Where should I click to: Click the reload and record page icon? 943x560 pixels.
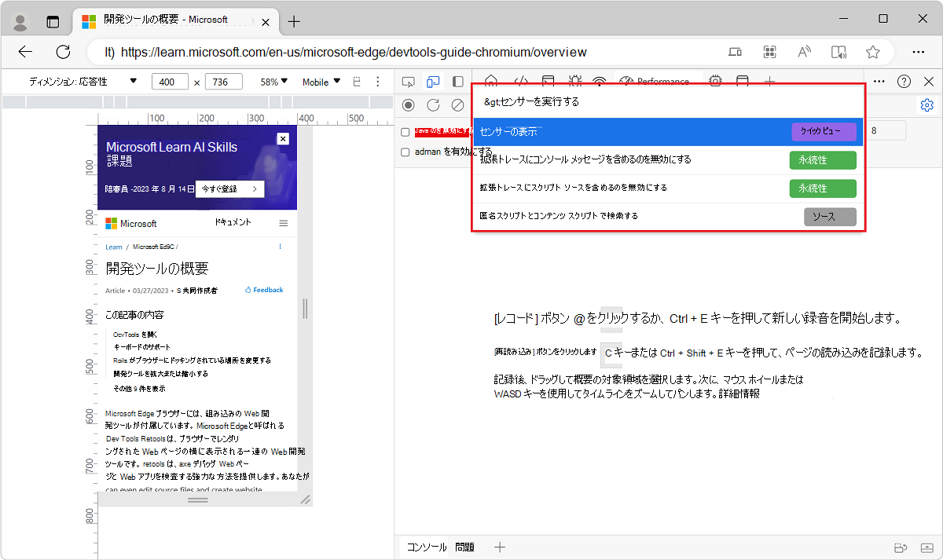(x=433, y=104)
